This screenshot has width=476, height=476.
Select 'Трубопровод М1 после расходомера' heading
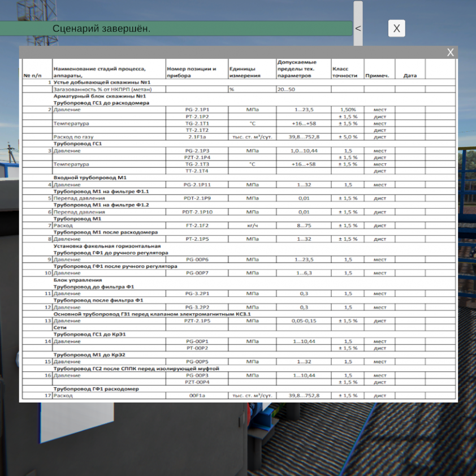coord(106,232)
